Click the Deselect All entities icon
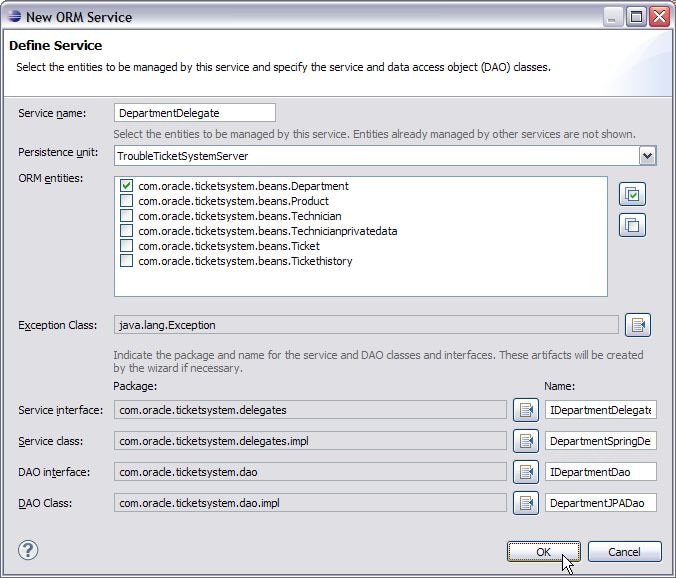The image size is (676, 578). click(632, 225)
